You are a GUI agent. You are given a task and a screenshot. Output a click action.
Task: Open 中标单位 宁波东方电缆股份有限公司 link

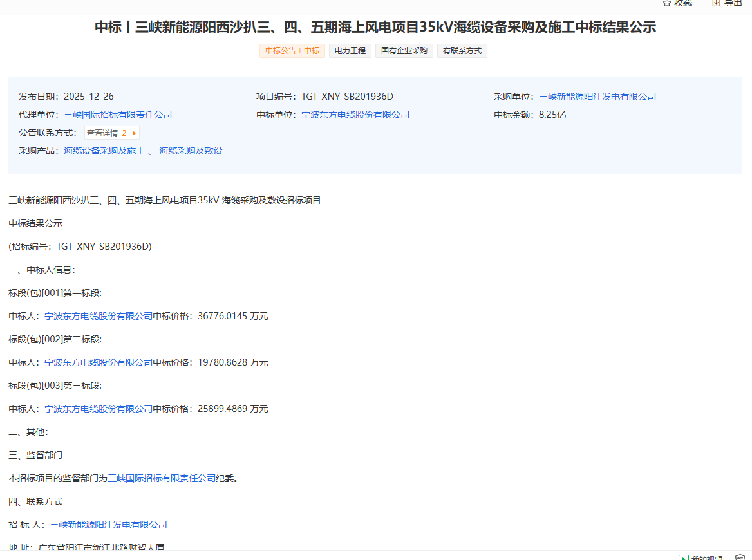[355, 115]
